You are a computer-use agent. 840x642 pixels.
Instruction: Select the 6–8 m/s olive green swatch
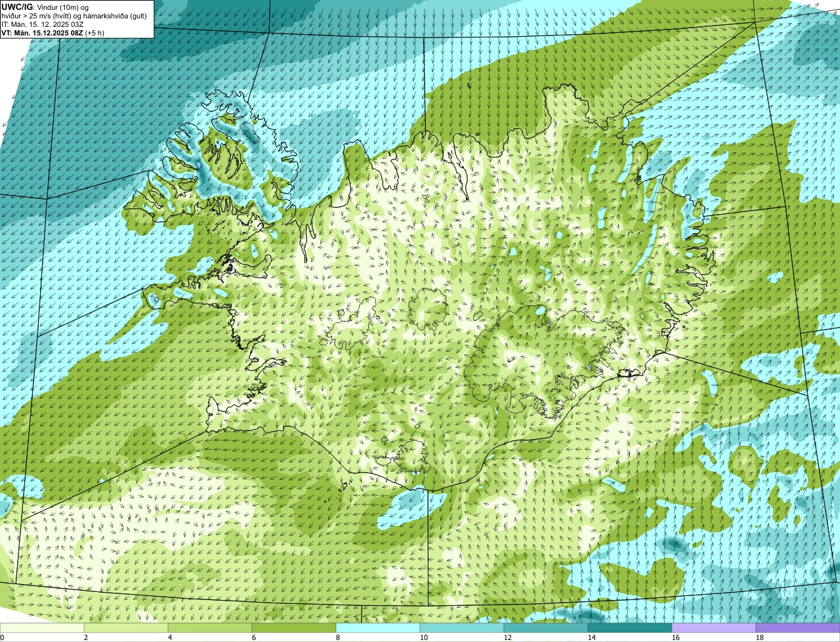(x=295, y=628)
